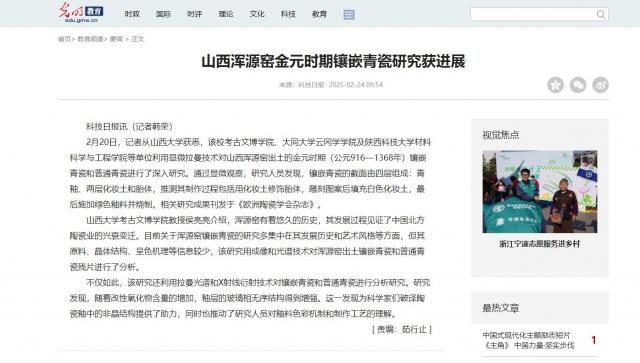Screen dimensions: 640x363
Task: Open the 时政 navigation tab
Action: point(132,14)
